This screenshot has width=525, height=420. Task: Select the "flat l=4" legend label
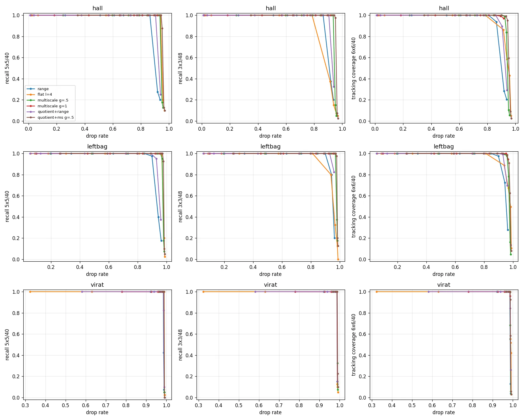tap(45, 94)
